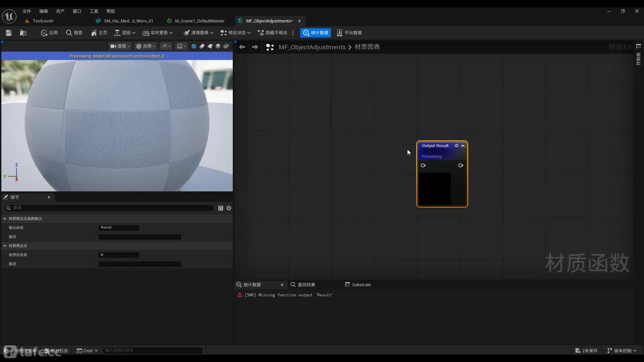Image resolution: width=644 pixels, height=362 pixels.
Task: Open details panel settings gear
Action: [x=229, y=208]
